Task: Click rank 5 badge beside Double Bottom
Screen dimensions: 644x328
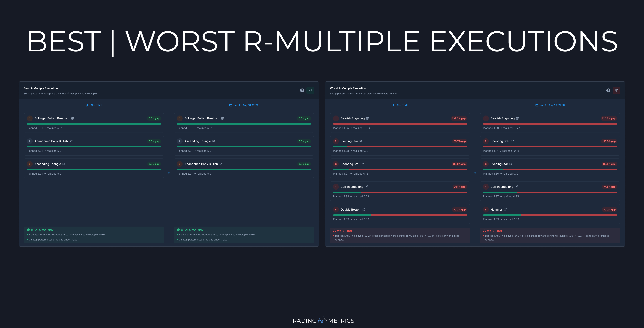Action: 336,210
